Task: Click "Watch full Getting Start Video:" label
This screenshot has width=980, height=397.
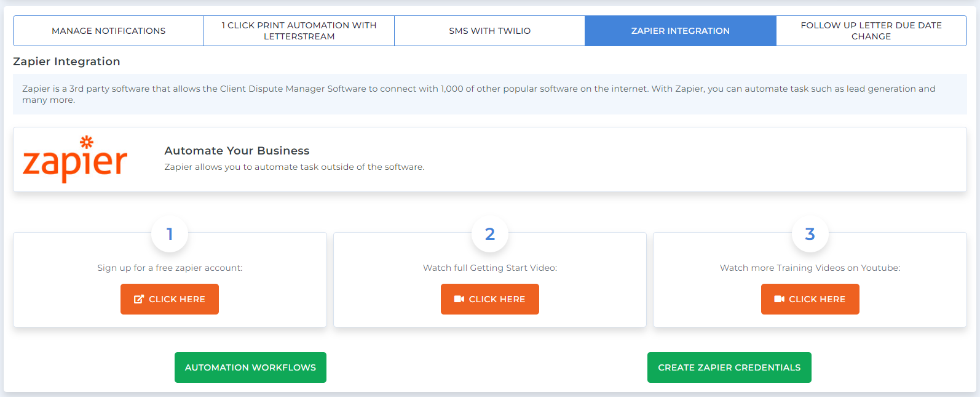Action: [490, 268]
